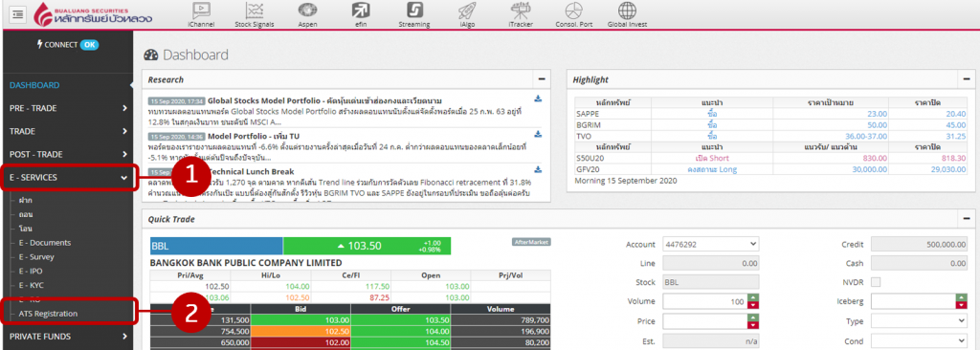Viewport: 980px width, 350px height.
Task: Increase Iceberg with the up arrow
Action: pyautogui.click(x=961, y=297)
